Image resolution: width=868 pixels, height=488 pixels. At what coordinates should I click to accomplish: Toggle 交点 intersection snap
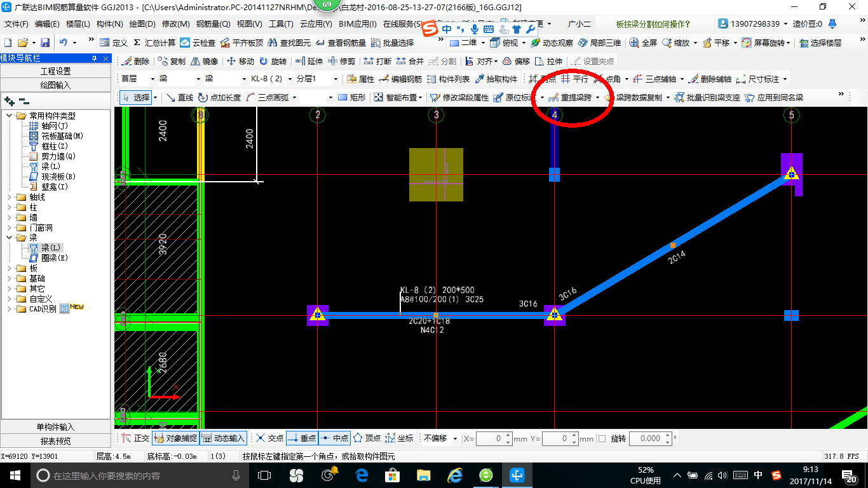[269, 438]
